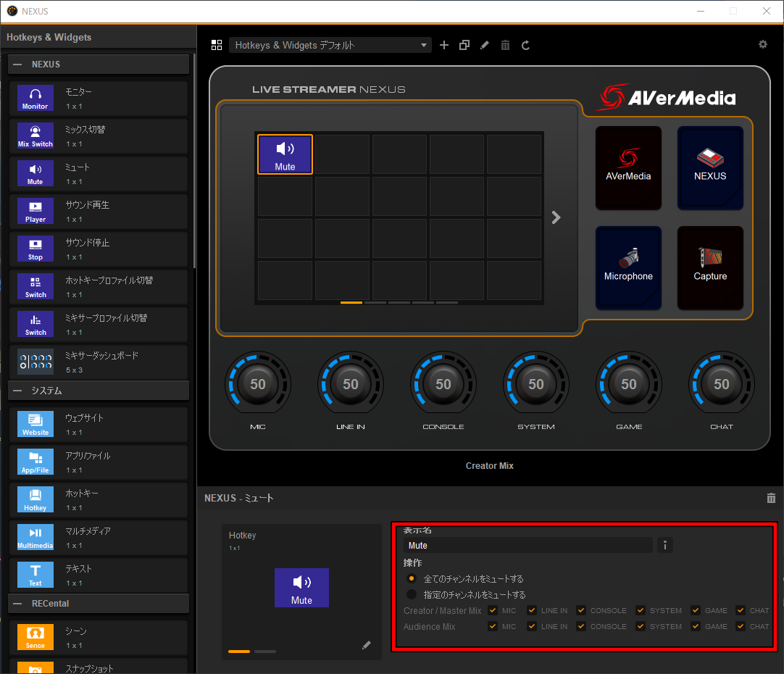The image size is (784, 674).
Task: Select the RECentral Sence widget
Action: pos(35,637)
